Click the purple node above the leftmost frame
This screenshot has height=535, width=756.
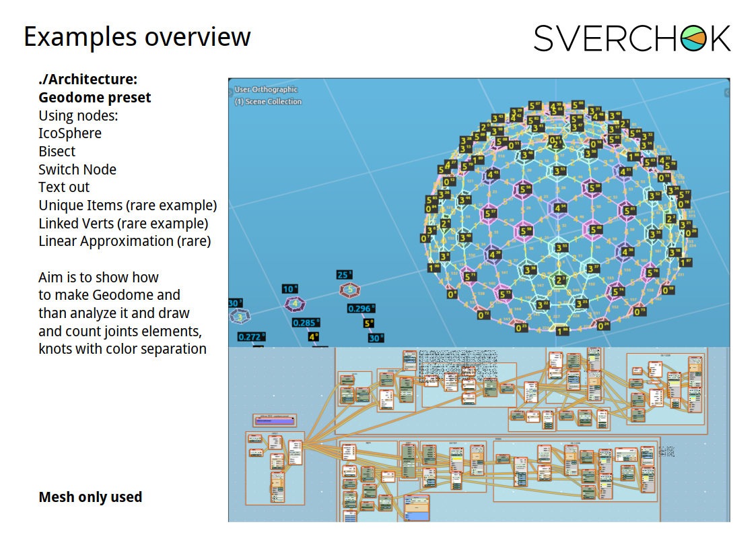coord(274,420)
